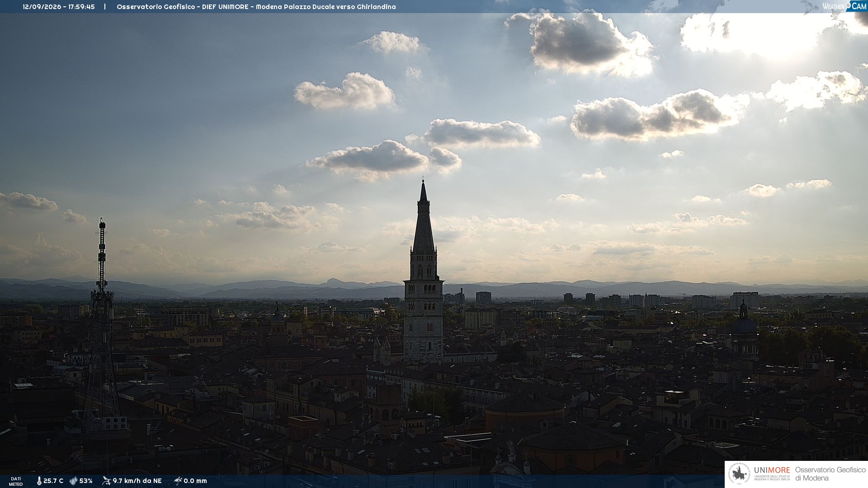This screenshot has width=868, height=488.
Task: Click the large dark cloud near the top
Action: click(583, 43)
